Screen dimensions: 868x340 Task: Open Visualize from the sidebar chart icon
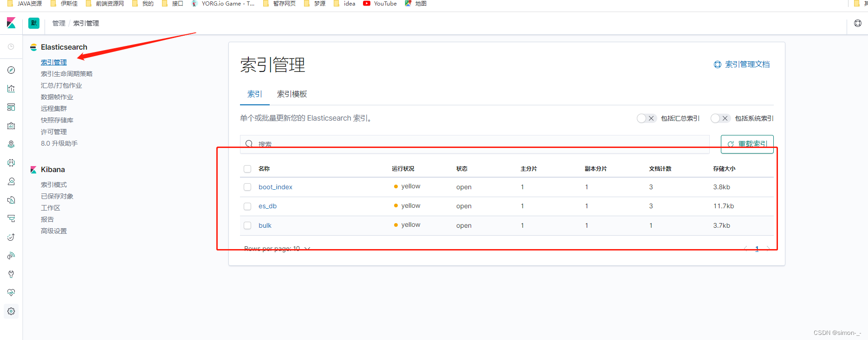coord(11,89)
